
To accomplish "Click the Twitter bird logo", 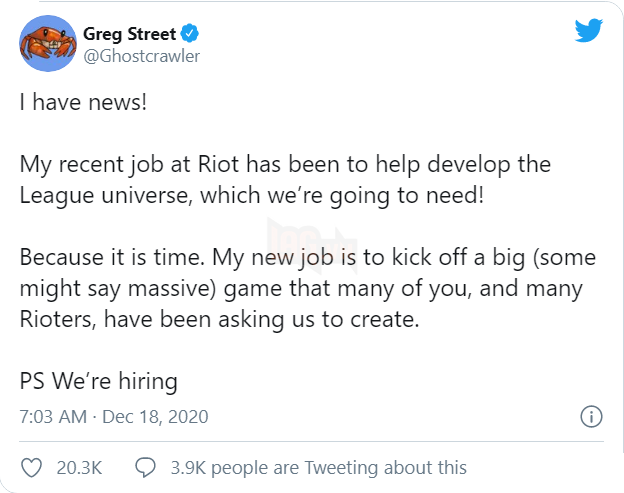I will [589, 31].
